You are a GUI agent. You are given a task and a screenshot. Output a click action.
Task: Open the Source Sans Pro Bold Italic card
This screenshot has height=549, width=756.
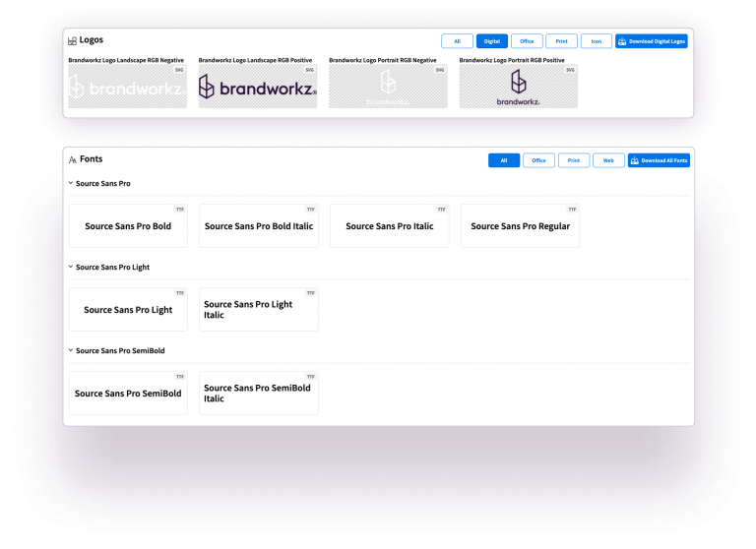pyautogui.click(x=259, y=226)
